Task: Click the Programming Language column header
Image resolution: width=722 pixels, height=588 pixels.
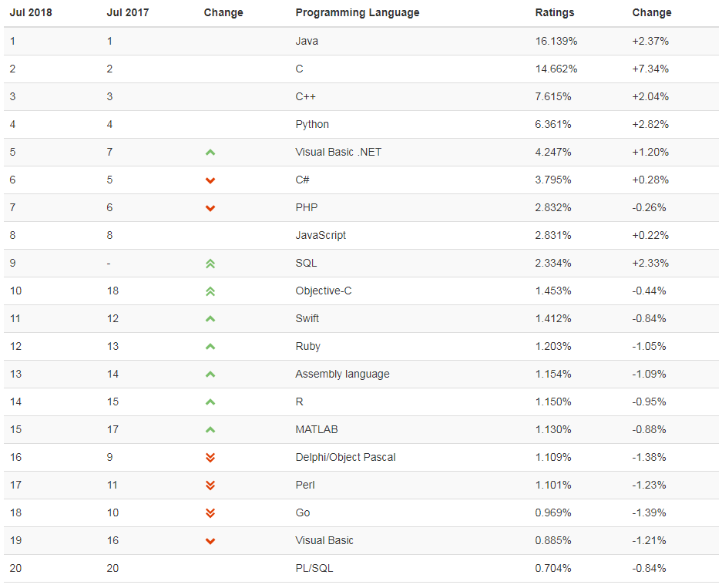Action: tap(358, 13)
